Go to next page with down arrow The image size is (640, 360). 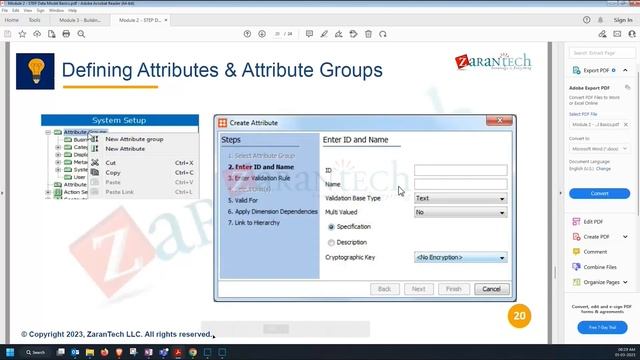[x=262, y=34]
